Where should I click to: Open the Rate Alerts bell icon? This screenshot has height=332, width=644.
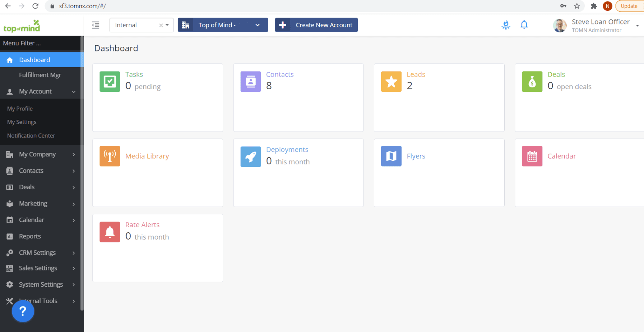tap(110, 232)
